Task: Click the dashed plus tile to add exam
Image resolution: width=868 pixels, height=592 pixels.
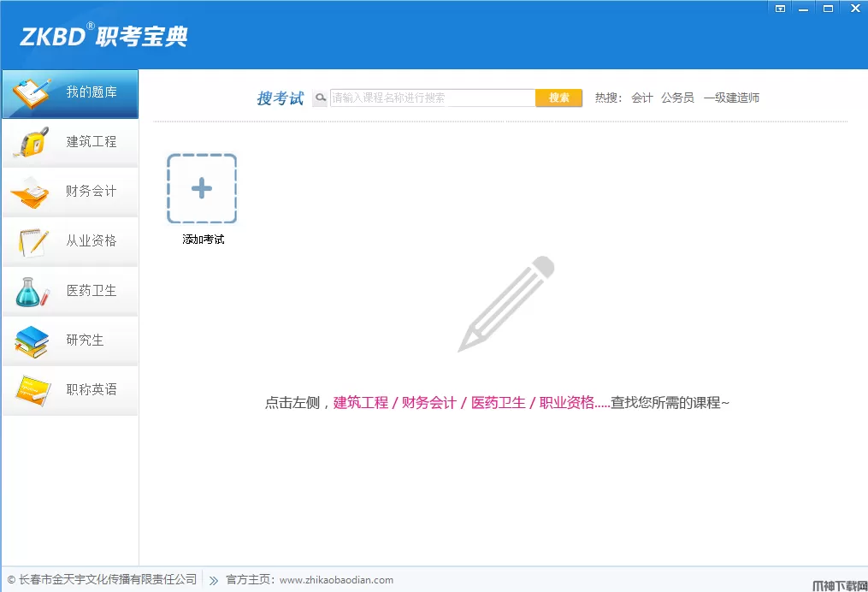Action: click(x=202, y=189)
